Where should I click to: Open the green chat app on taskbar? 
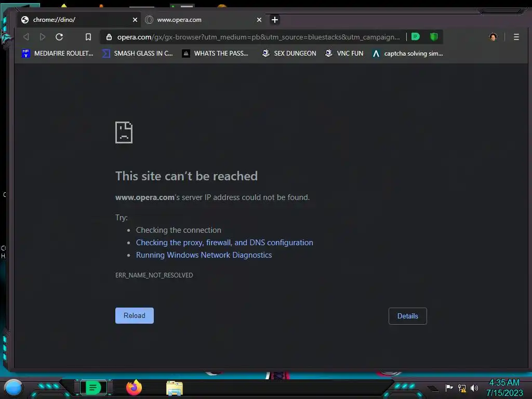coord(93,388)
